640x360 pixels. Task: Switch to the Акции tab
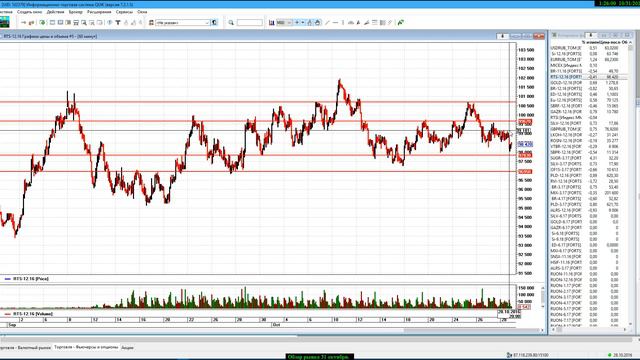tap(127, 348)
